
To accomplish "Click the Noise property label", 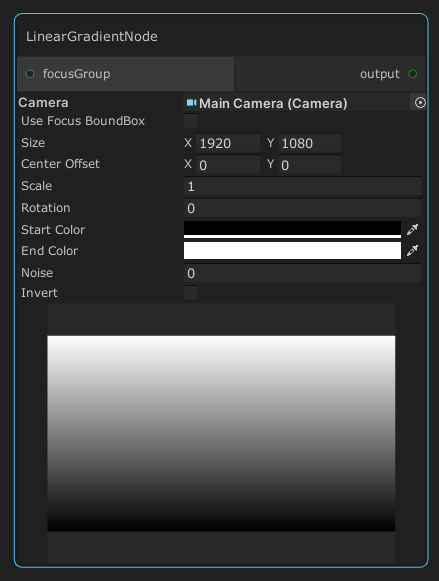I will [x=37, y=273].
